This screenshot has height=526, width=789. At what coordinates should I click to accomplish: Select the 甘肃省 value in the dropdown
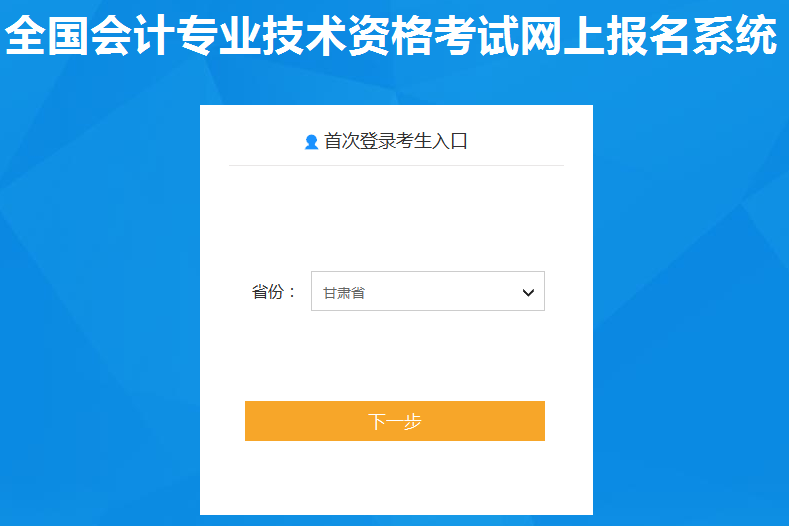point(344,292)
